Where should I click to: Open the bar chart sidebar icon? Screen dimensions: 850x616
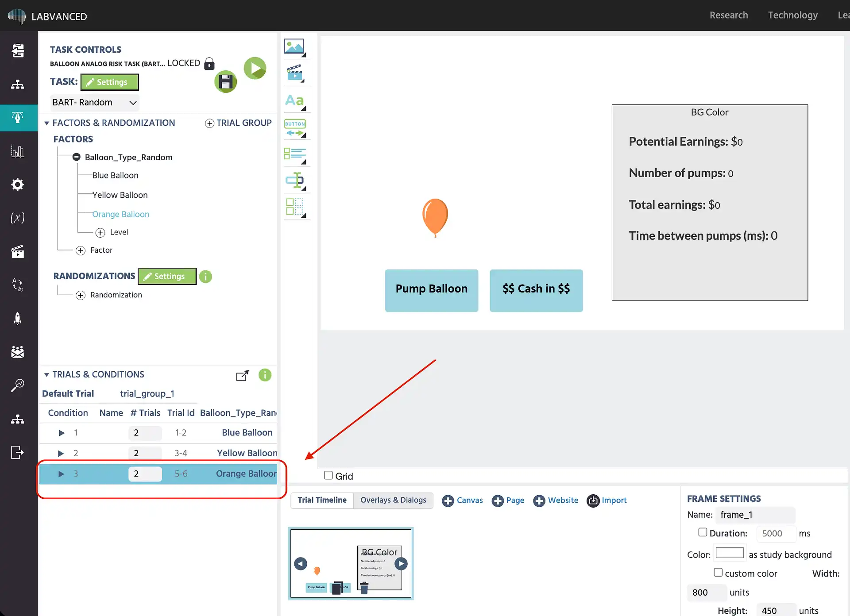coord(18,151)
